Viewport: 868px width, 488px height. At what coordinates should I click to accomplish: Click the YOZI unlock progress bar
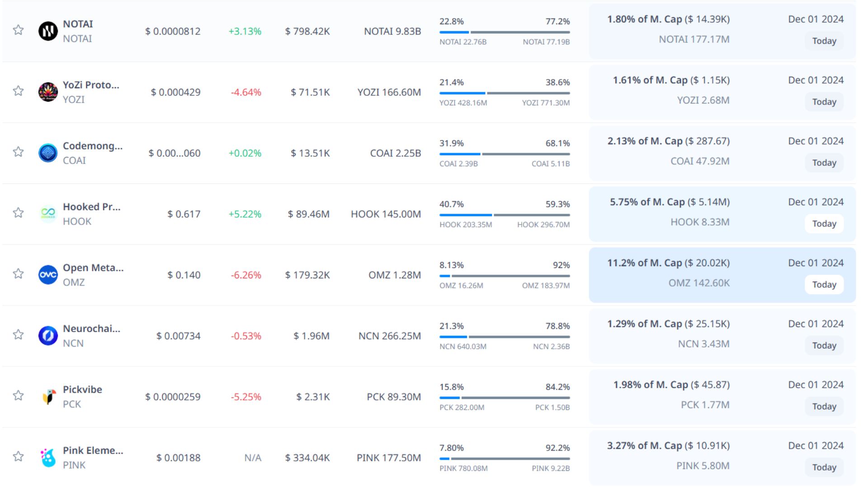point(504,93)
